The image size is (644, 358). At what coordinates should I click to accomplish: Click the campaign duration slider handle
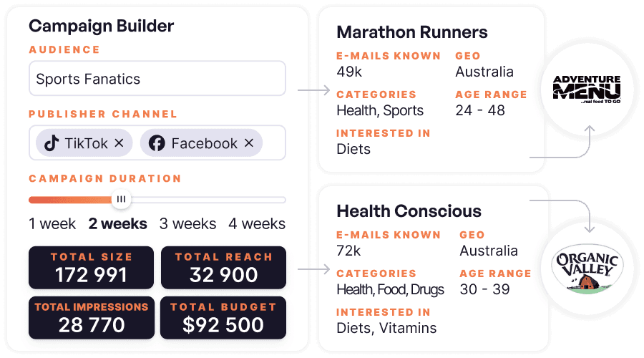point(122,199)
